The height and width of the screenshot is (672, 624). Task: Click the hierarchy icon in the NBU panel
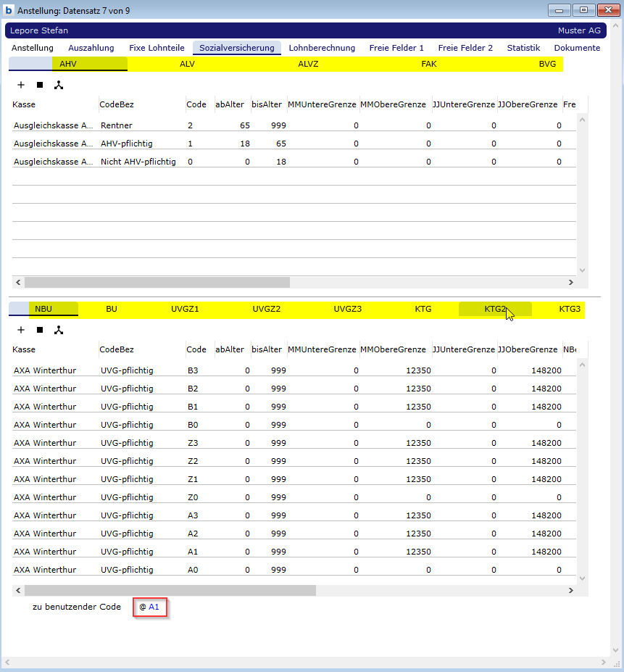click(x=59, y=330)
